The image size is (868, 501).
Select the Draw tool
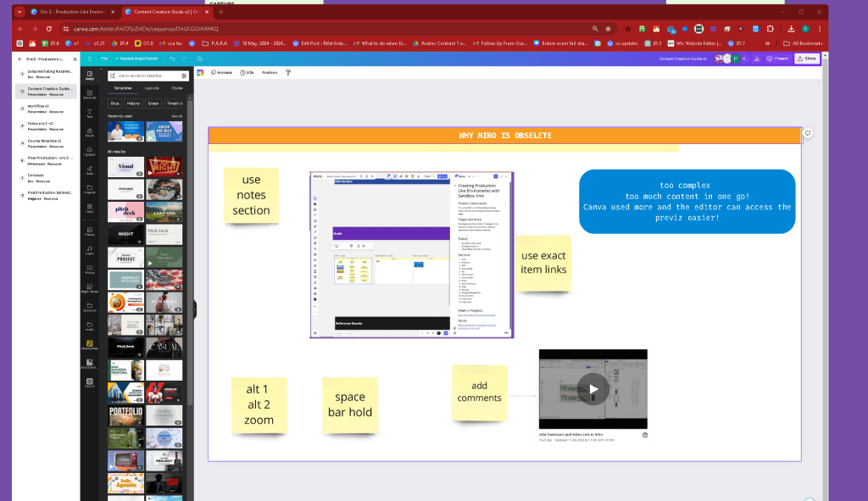[x=89, y=170]
